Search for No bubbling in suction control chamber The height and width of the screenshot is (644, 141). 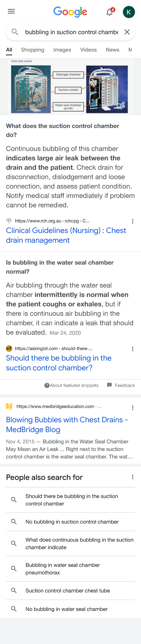point(72,522)
